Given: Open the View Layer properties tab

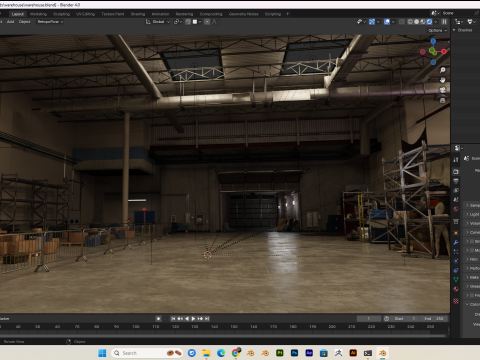Looking at the screenshot, I should point(456,190).
